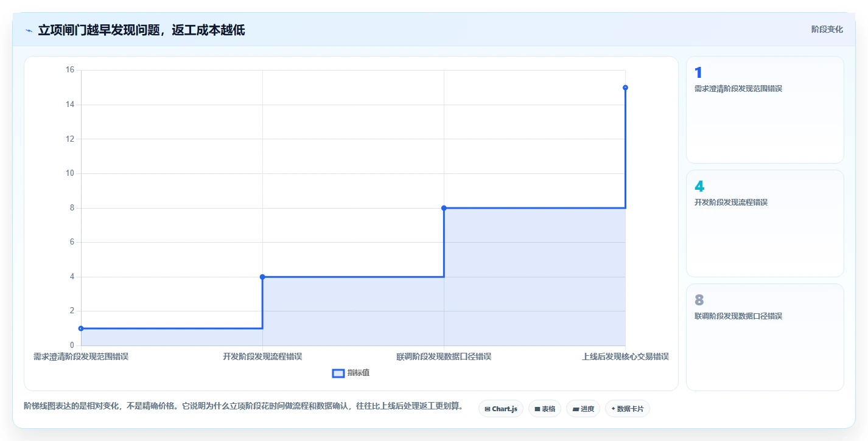Click the lightning icon beside the title
868x441 pixels.
pos(29,30)
